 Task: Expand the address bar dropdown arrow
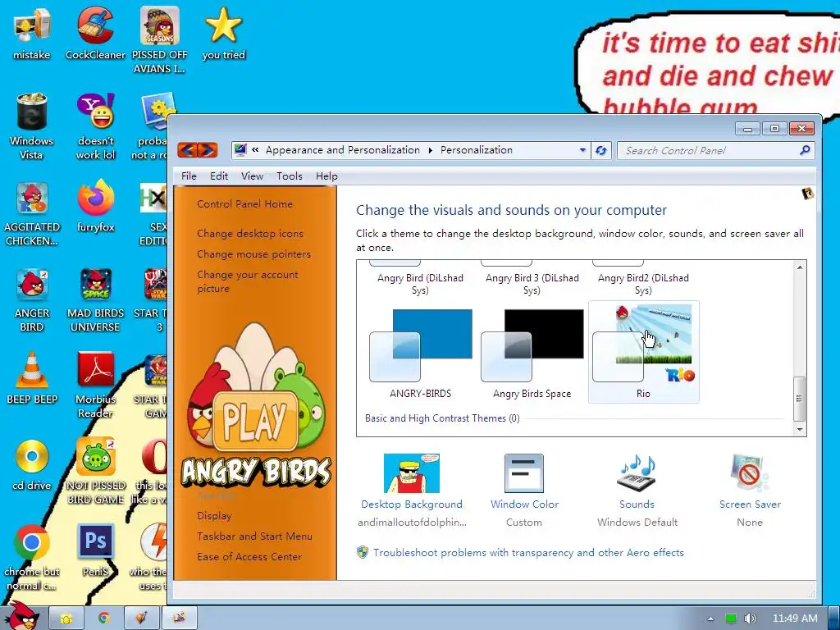tap(583, 151)
